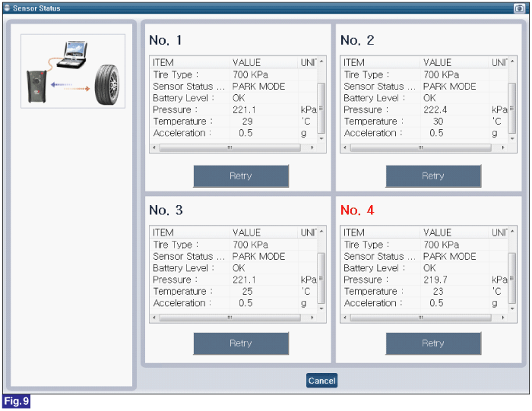Select Acceleration row in No. 4 table

[424, 303]
